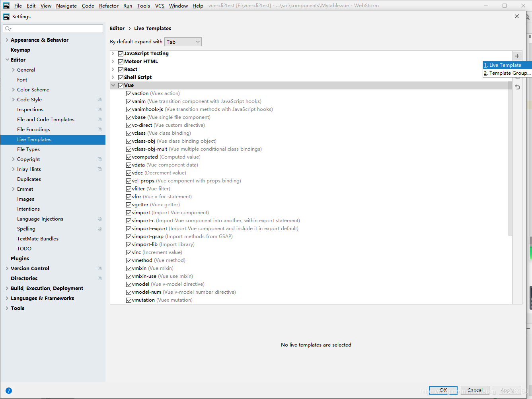
Task: Open the Refactor menu
Action: pos(109,6)
